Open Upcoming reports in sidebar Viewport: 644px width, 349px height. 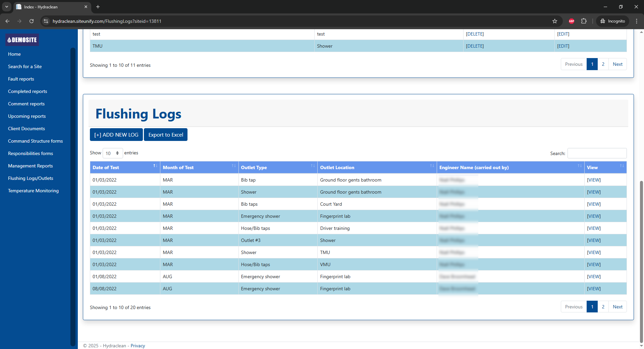(x=27, y=116)
